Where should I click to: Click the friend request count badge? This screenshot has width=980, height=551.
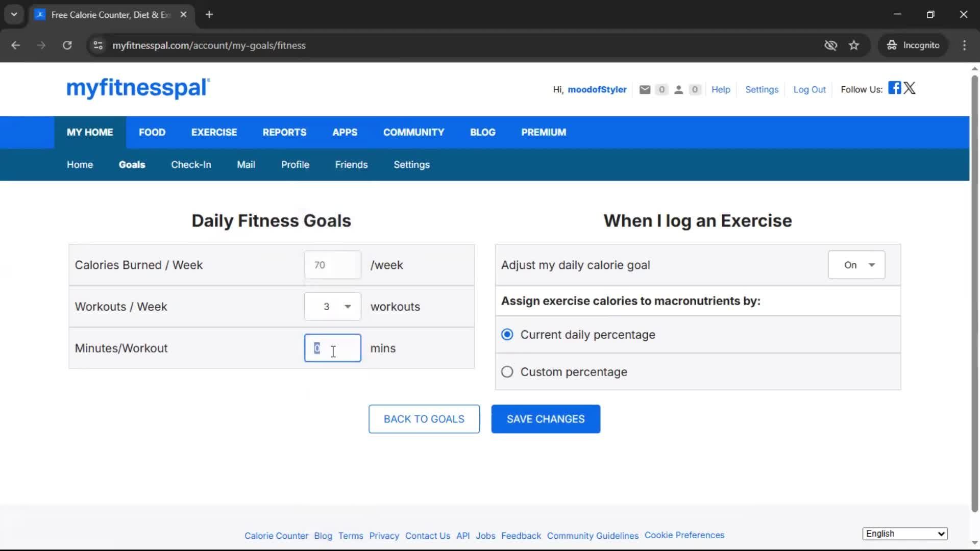pyautogui.click(x=695, y=90)
